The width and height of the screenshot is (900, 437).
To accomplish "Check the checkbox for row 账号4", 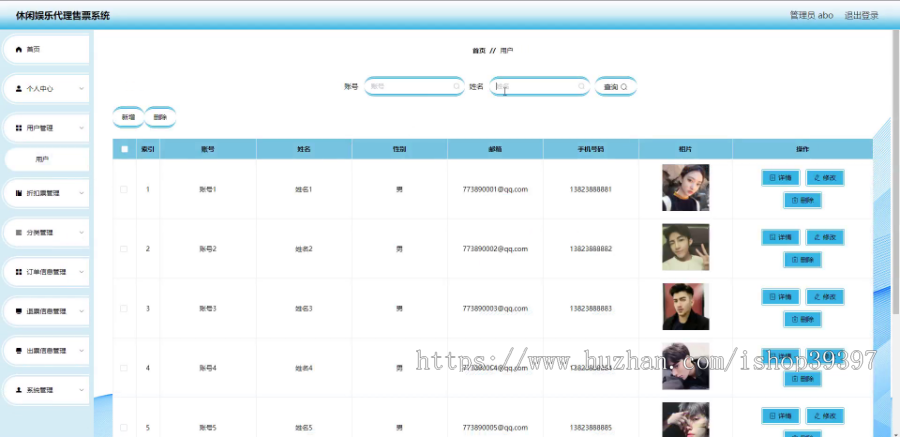I will (x=124, y=368).
